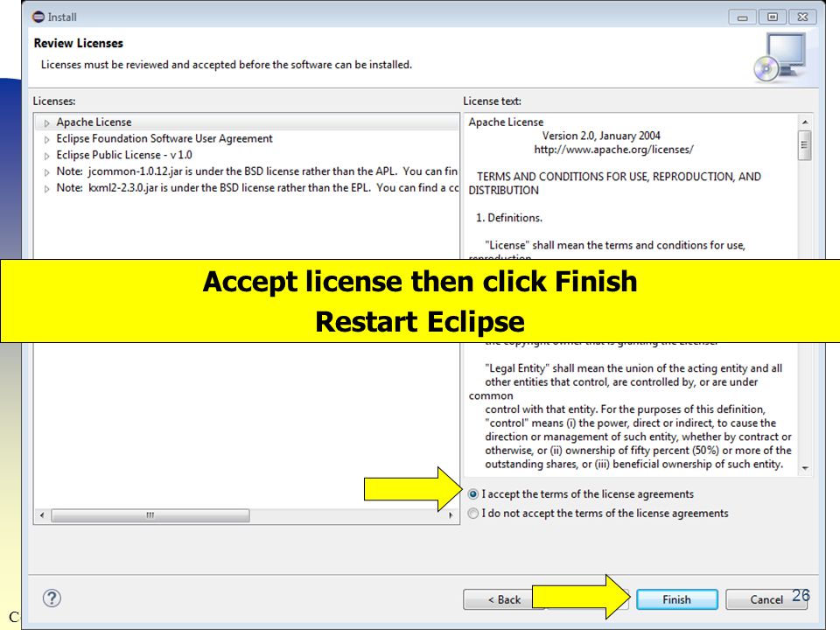Image resolution: width=840 pixels, height=630 pixels.
Task: Select the Apache License row
Action: 247,122
